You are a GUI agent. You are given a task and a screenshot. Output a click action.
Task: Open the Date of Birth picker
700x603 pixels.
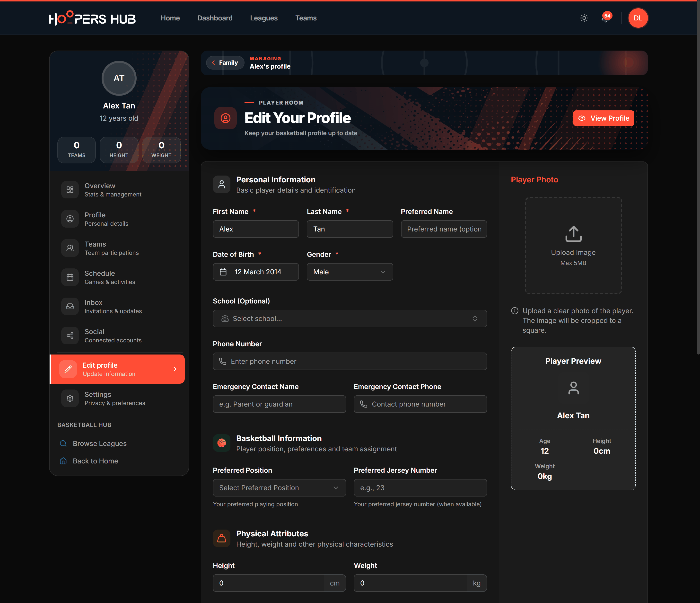pos(256,272)
